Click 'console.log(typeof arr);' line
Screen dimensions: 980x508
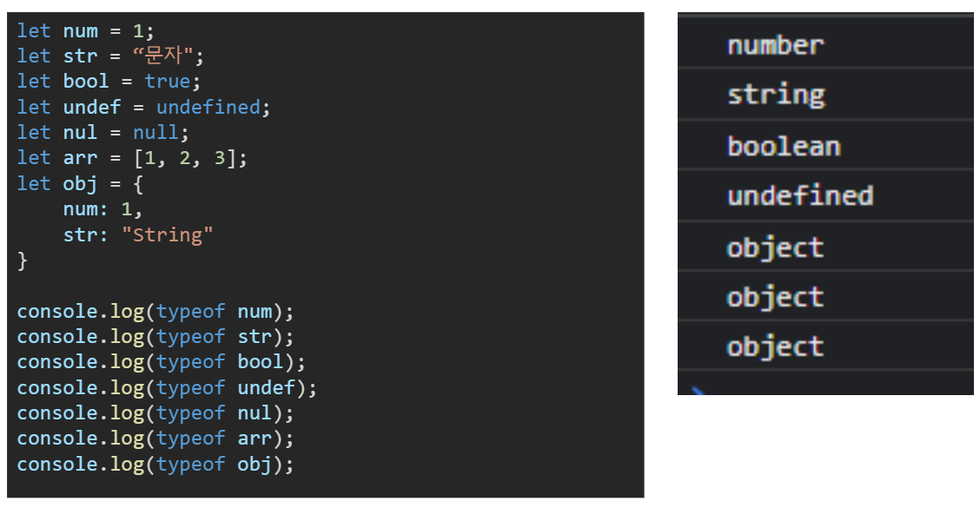[x=155, y=439]
